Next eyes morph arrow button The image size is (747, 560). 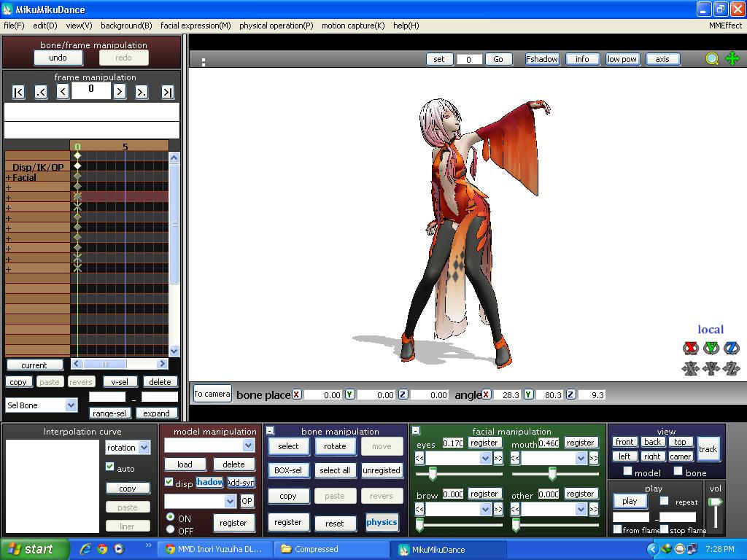498,458
